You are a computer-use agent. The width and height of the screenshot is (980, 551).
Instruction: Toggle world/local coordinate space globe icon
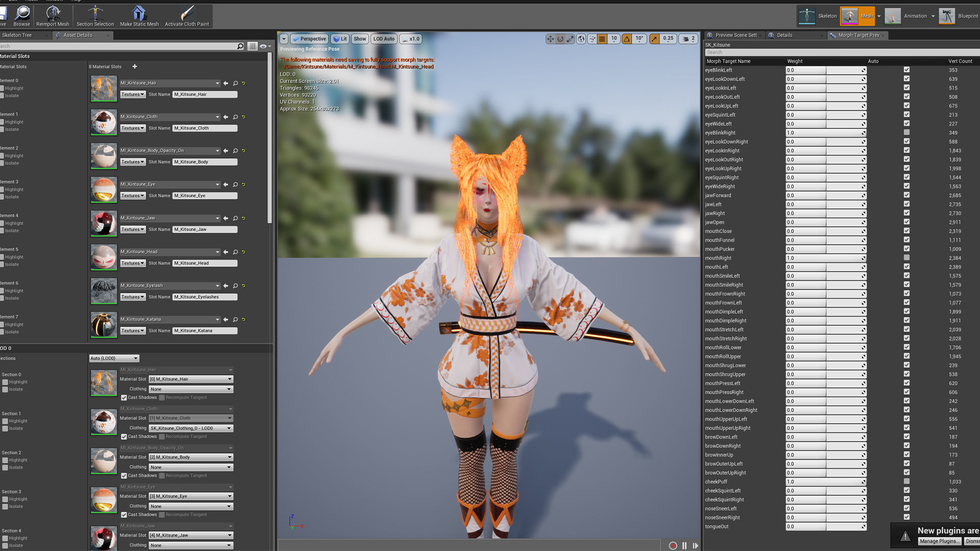[581, 39]
